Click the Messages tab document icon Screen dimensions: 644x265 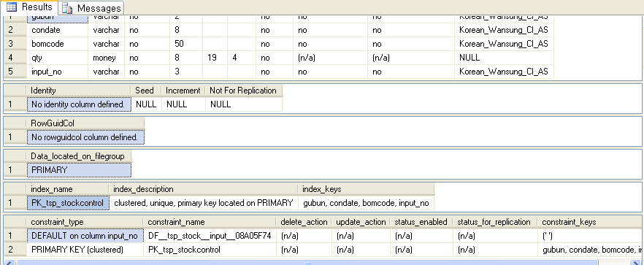pos(67,8)
